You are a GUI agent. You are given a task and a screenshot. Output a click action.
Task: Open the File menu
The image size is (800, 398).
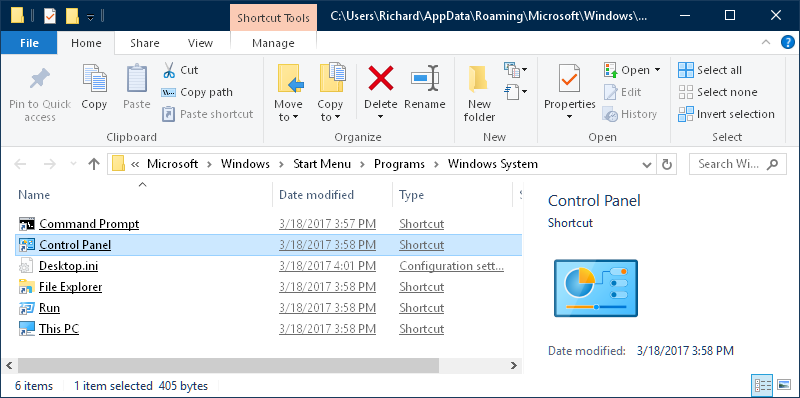[29, 43]
